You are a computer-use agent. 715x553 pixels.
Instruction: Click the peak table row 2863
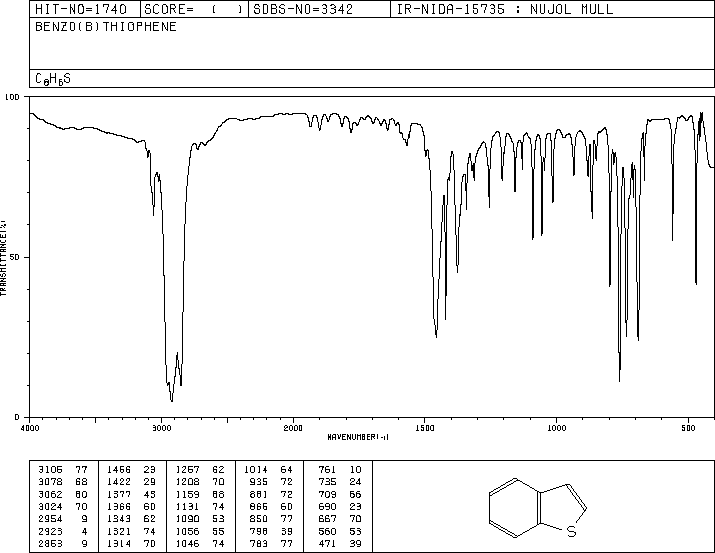tap(63, 544)
